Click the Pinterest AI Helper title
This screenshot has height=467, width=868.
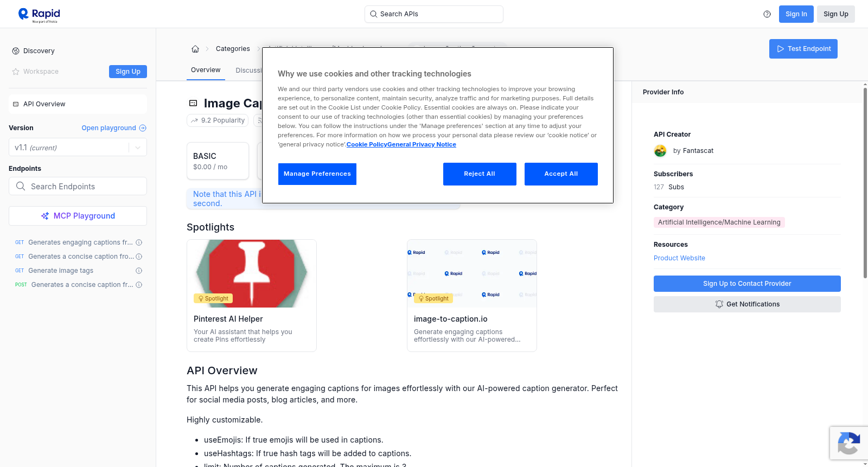[x=228, y=319]
